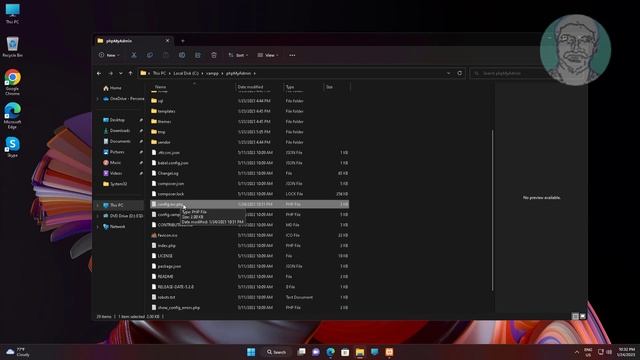
Task: Open the XAMPP orange icon on taskbar
Action: [389, 352]
